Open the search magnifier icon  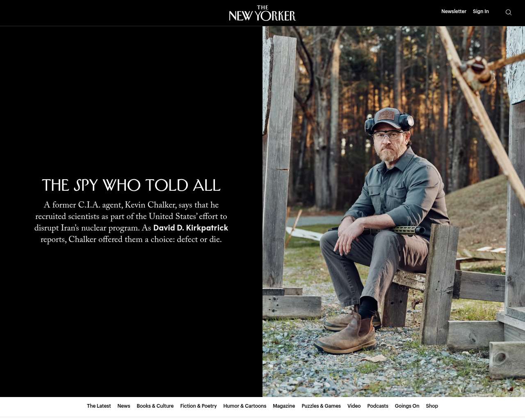click(508, 12)
